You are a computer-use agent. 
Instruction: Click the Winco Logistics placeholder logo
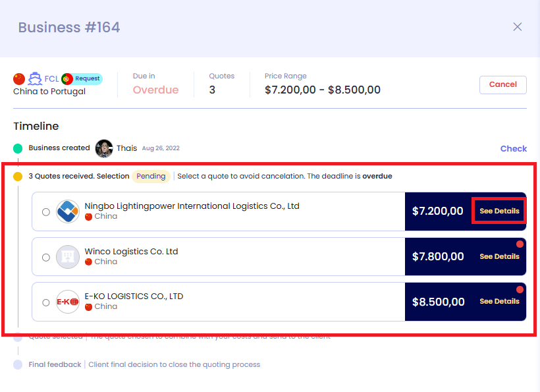pyautogui.click(x=68, y=257)
